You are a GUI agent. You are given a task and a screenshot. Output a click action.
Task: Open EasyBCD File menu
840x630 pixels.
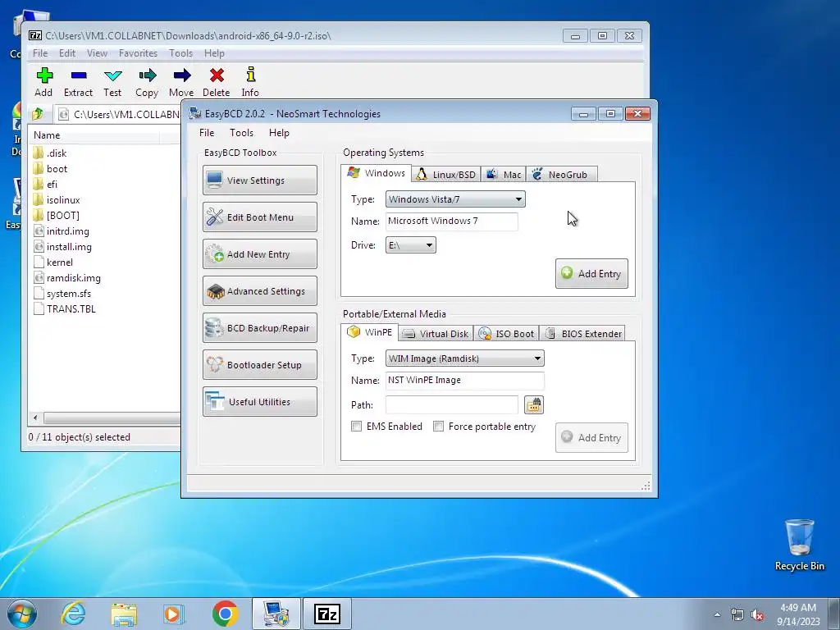[x=207, y=133]
